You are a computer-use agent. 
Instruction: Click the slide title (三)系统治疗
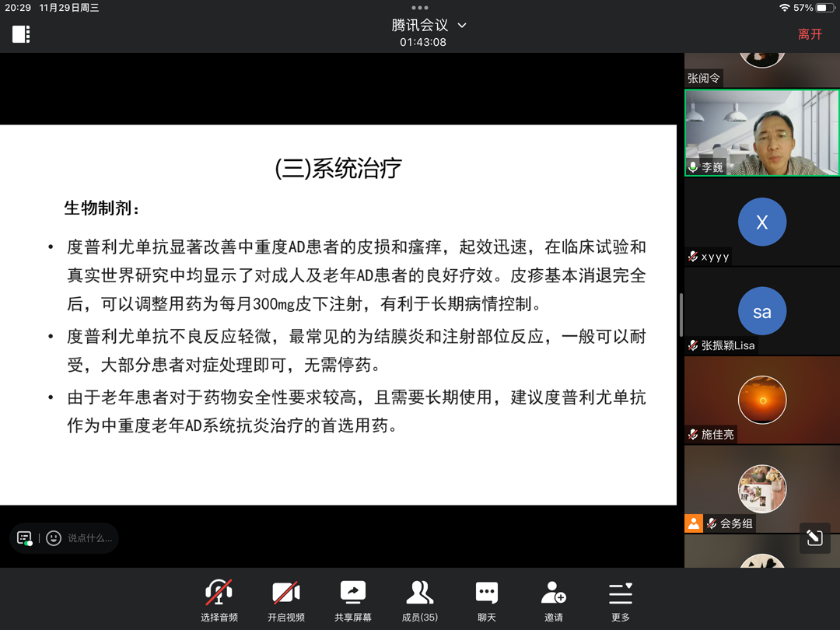[x=338, y=168]
